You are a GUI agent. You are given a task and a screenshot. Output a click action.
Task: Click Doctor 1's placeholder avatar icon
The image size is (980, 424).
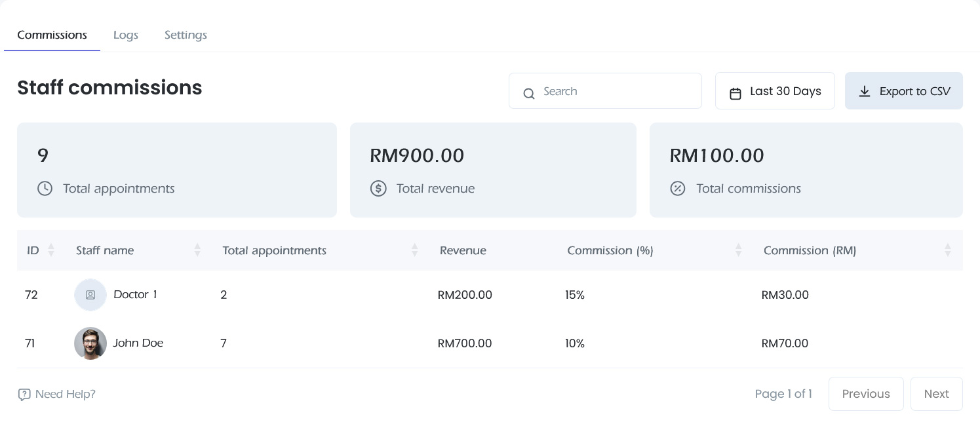pos(90,295)
